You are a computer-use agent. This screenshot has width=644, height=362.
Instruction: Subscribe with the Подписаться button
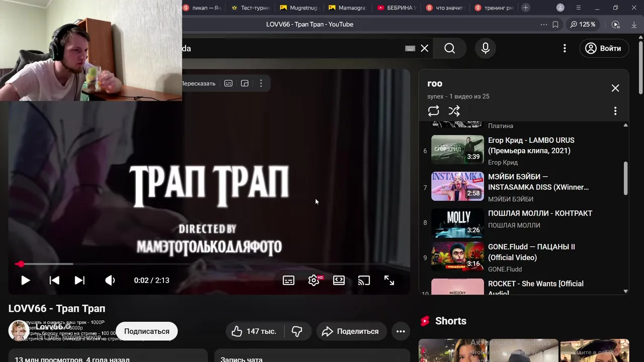coord(147,331)
